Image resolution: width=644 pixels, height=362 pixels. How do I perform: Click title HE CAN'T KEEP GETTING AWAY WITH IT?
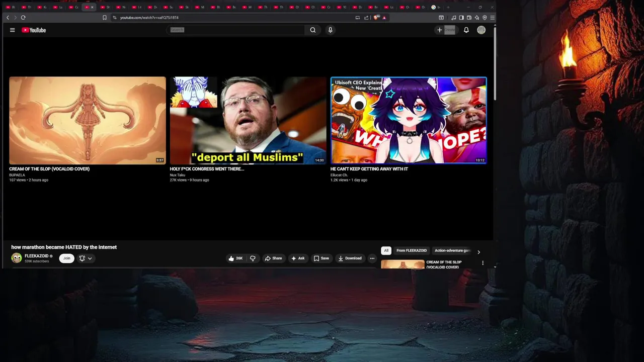369,169
